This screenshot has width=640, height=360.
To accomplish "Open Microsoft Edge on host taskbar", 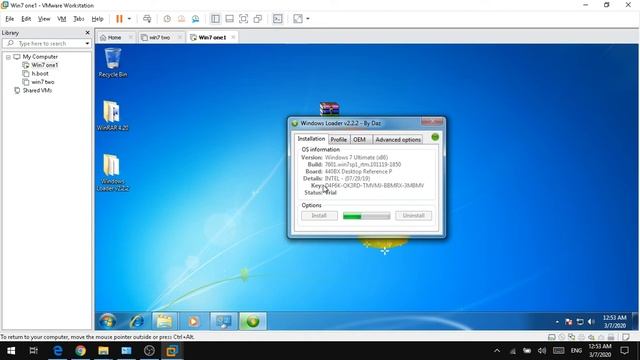I will (x=58, y=351).
